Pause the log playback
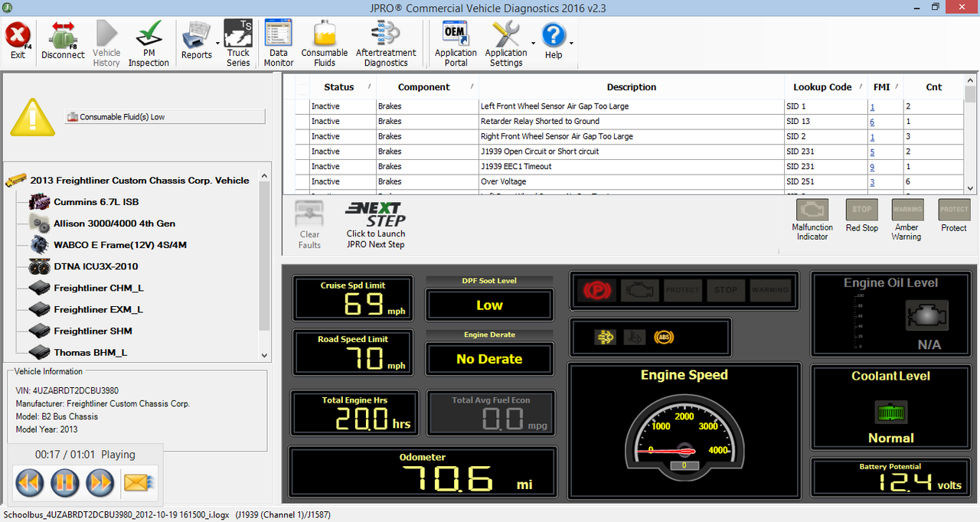Viewport: 980px width, 522px height. 65,482
